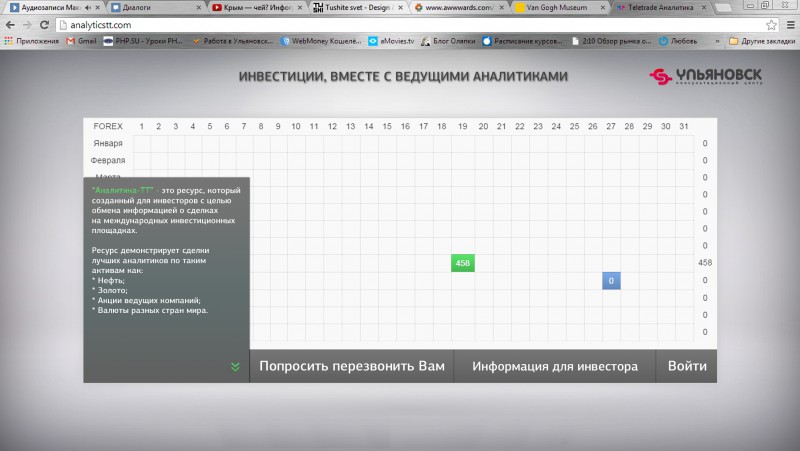Viewport: 800px width, 451px height.
Task: Go back with the browser back arrow
Action: tap(10, 25)
